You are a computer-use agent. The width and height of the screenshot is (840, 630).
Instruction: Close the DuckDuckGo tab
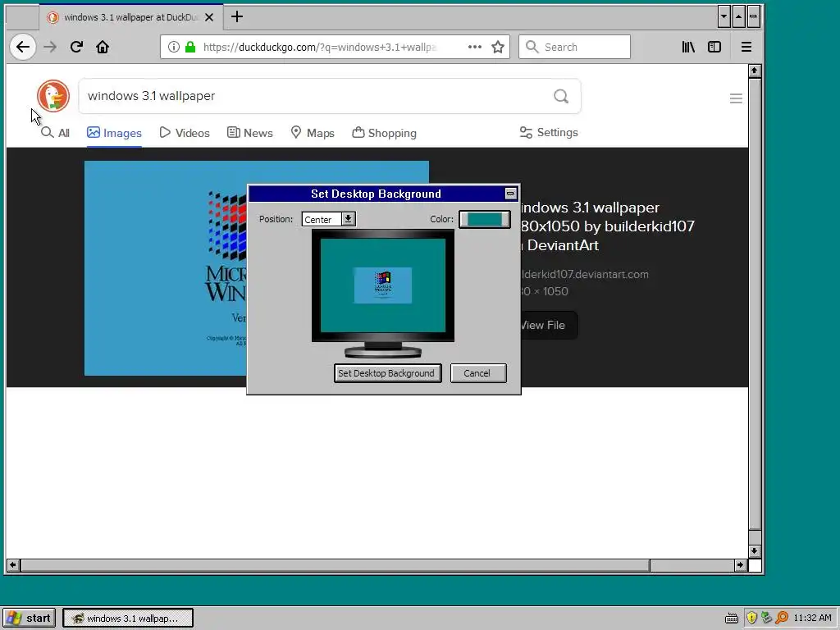209,17
